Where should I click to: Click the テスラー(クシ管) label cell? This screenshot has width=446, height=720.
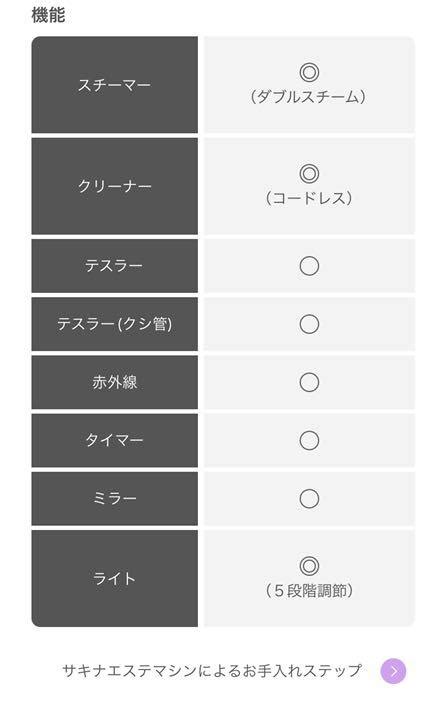114,324
